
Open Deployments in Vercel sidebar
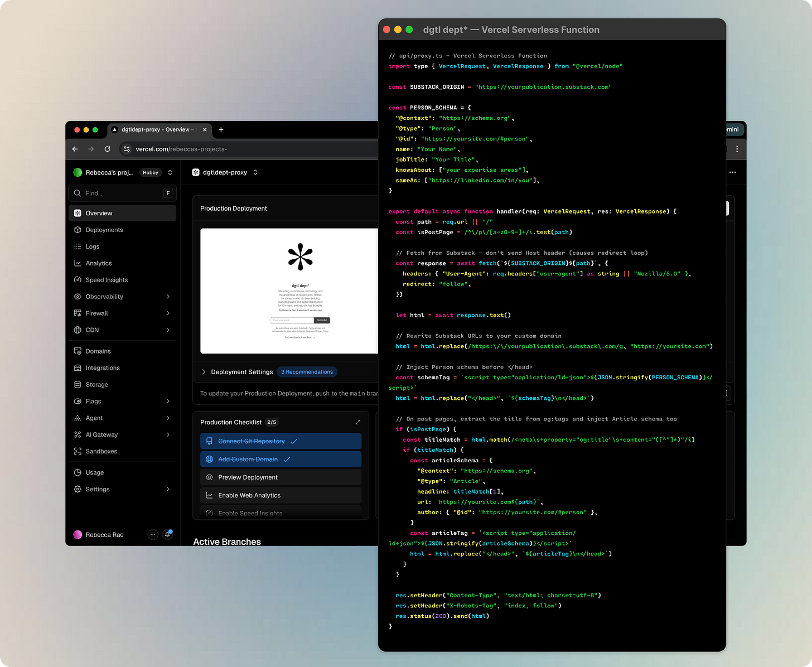122,230
